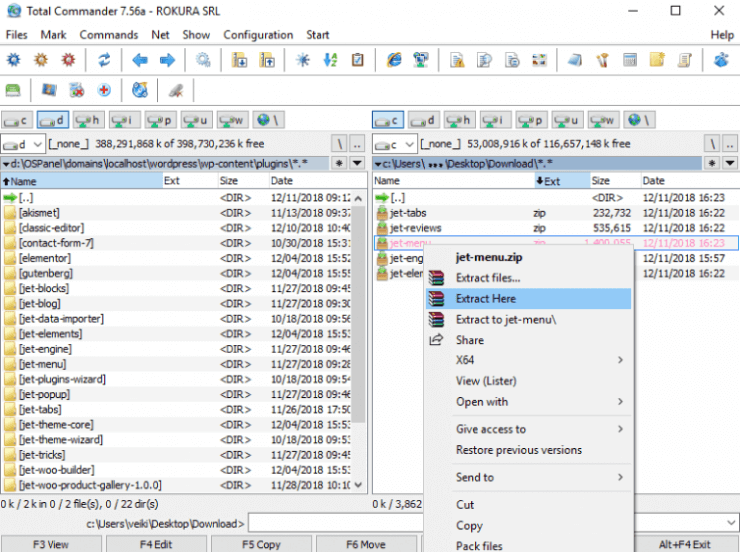Choose Cut in context menu
This screenshot has height=552, width=740.
(528, 504)
